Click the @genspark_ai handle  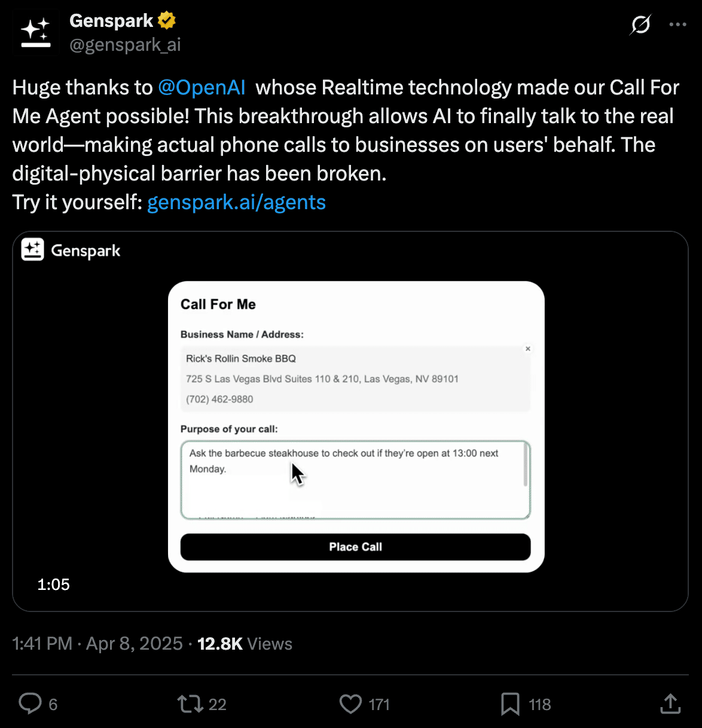(x=125, y=45)
